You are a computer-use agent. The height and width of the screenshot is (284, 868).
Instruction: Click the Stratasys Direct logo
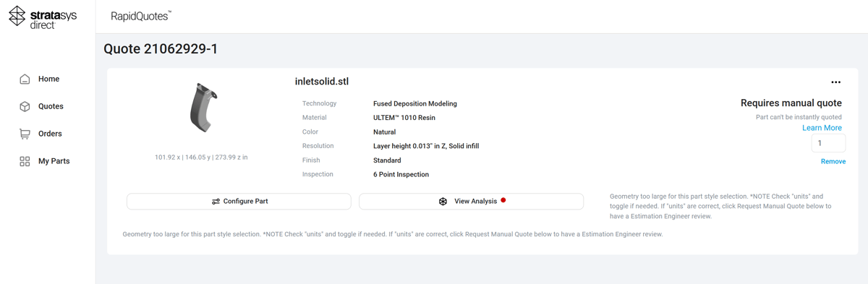pyautogui.click(x=43, y=16)
